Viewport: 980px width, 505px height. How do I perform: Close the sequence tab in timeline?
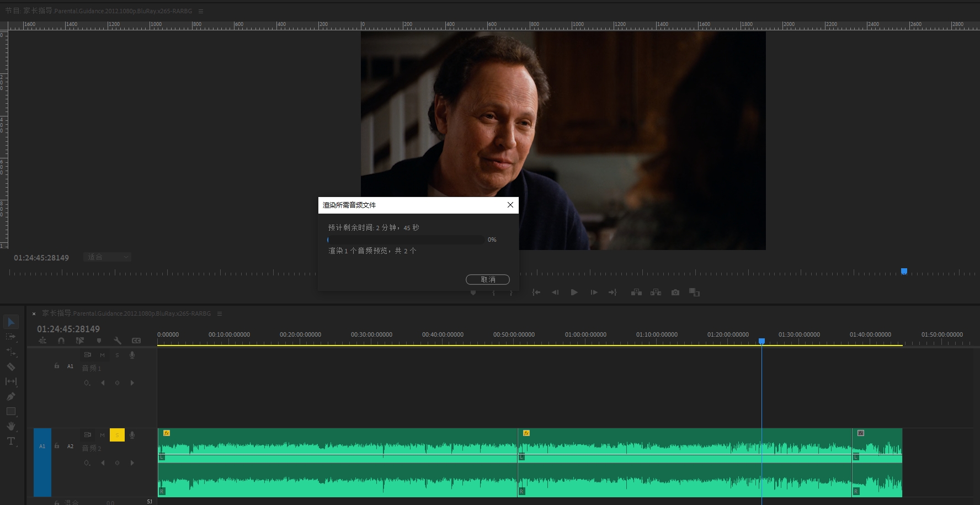click(34, 313)
